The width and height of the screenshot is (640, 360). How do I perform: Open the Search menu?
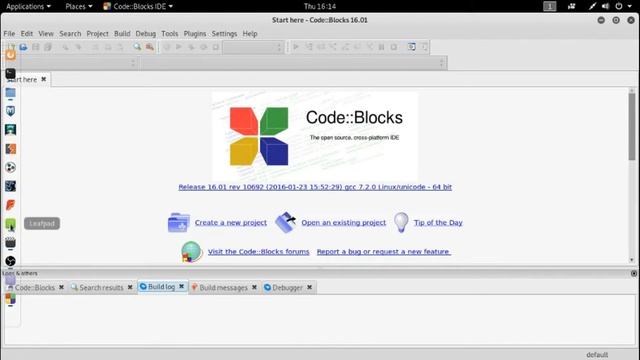pos(70,33)
